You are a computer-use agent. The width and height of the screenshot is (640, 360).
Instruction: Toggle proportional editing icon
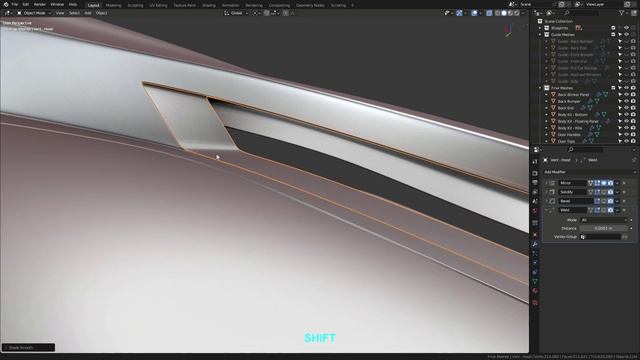point(286,13)
